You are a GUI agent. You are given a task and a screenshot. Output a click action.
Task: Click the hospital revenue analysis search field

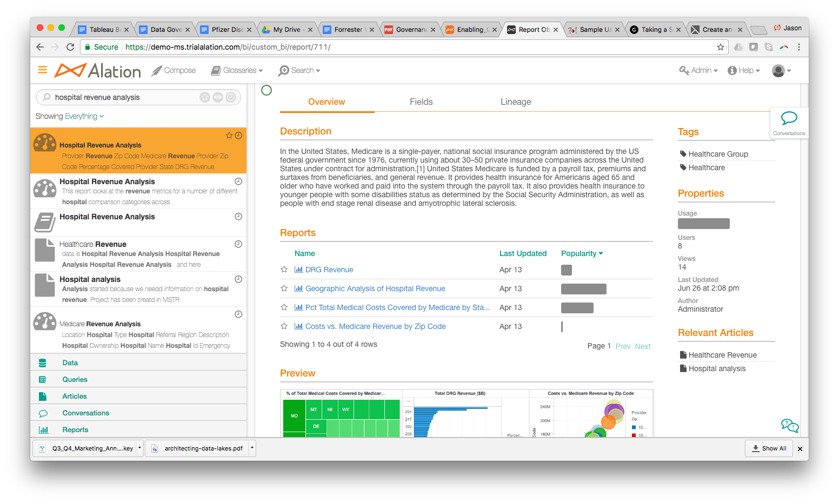pyautogui.click(x=124, y=97)
